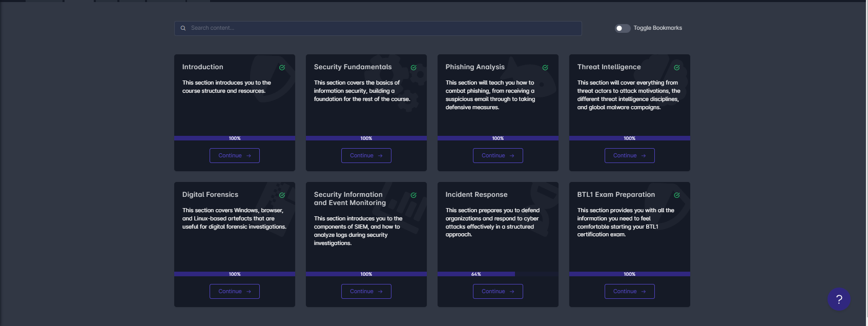The image size is (868, 326).
Task: Click Threat Intelligence description text
Action: point(629,95)
